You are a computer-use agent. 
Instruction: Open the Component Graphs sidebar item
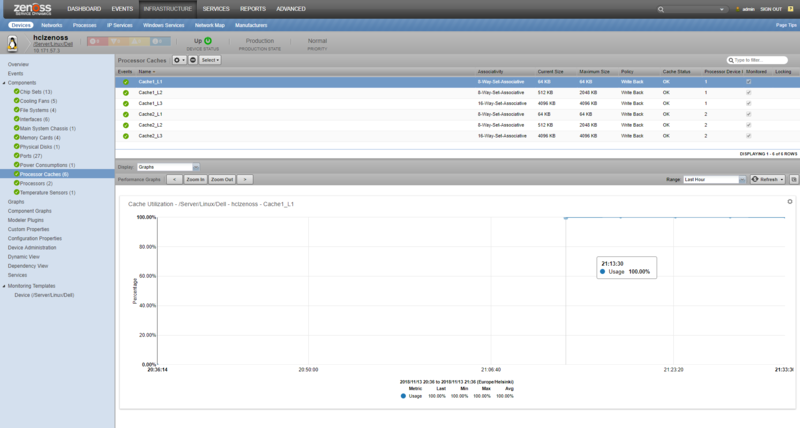30,211
